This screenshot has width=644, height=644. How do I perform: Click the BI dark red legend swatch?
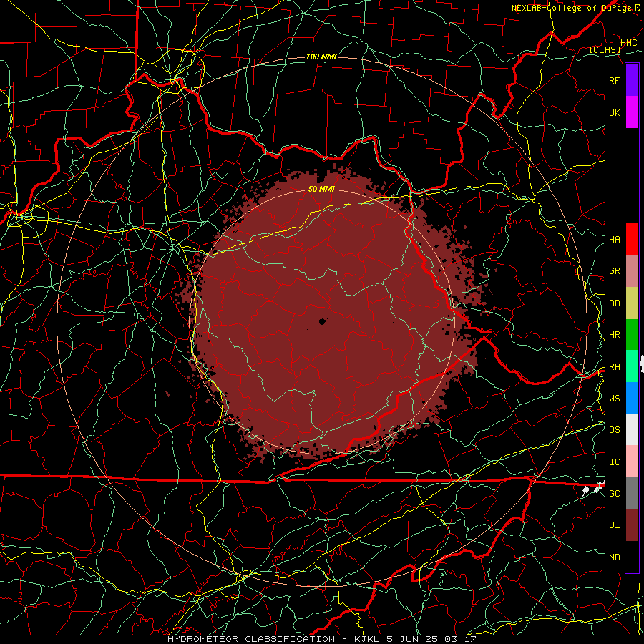click(x=632, y=525)
